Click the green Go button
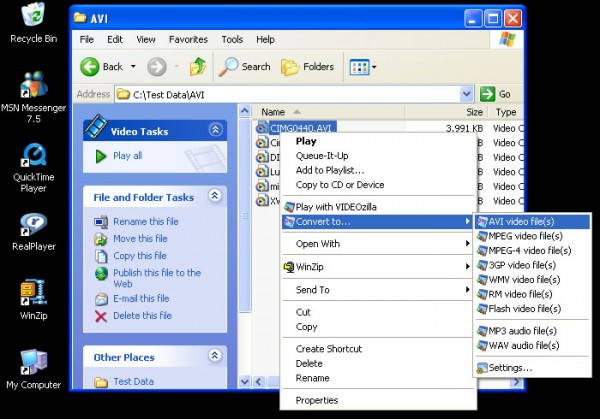Screen dimensions: 600x419 point(496,94)
